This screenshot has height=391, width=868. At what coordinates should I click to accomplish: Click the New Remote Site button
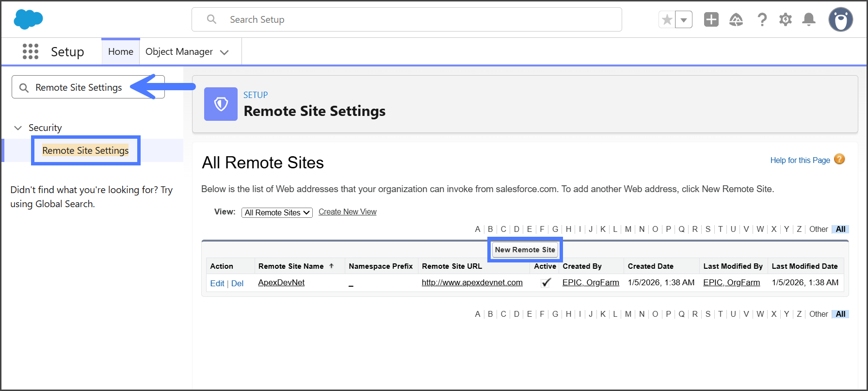pos(525,250)
